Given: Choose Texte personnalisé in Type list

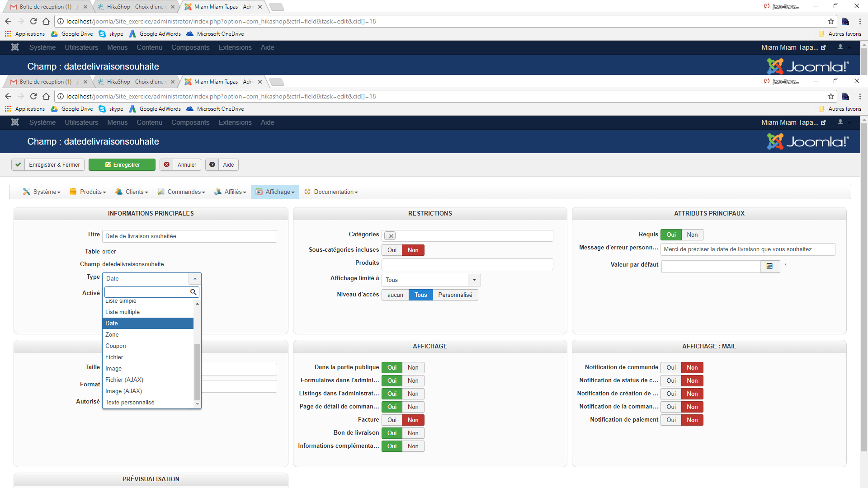Looking at the screenshot, I should pos(130,402).
